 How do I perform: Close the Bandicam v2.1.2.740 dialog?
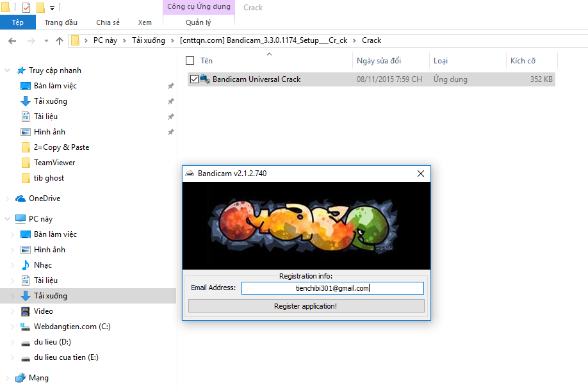(x=421, y=174)
